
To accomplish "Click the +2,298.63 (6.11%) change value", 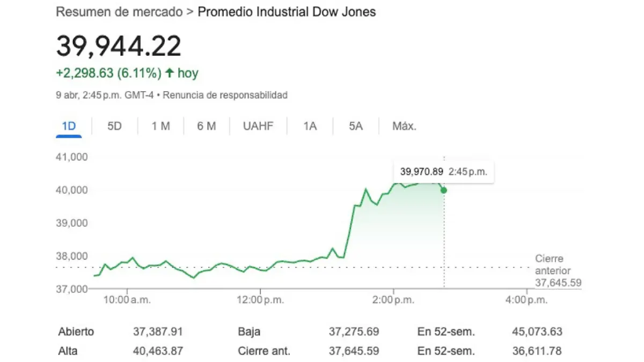I will pos(109,74).
